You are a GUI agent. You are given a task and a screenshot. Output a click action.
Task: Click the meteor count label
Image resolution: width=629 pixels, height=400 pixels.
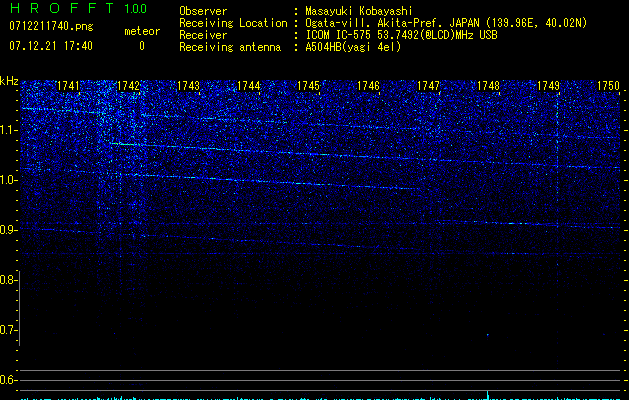[142, 31]
